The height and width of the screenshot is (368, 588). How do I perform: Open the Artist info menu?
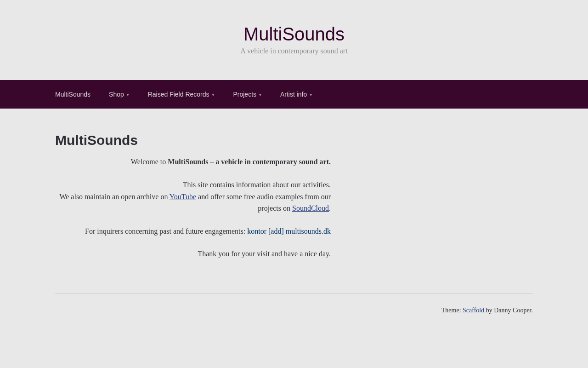(294, 94)
